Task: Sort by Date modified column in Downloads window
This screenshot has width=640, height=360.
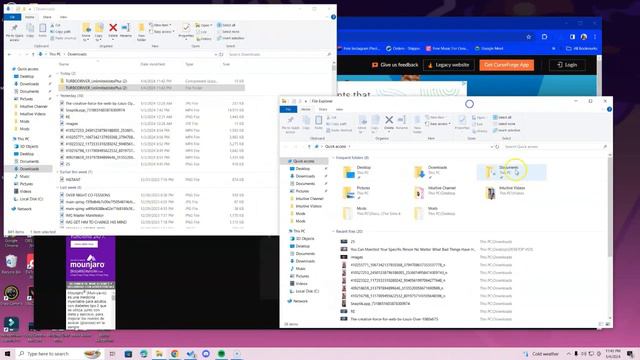Action: (x=153, y=64)
